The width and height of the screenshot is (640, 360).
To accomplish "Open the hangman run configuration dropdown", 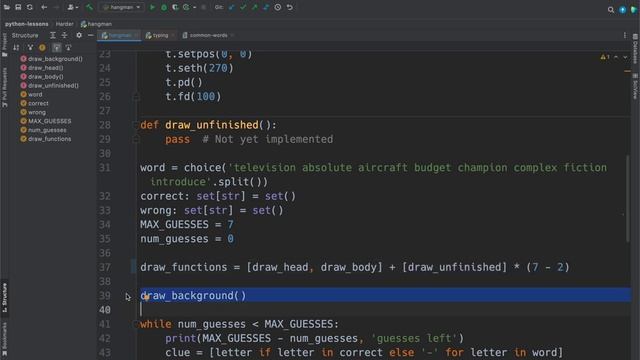I will point(122,7).
